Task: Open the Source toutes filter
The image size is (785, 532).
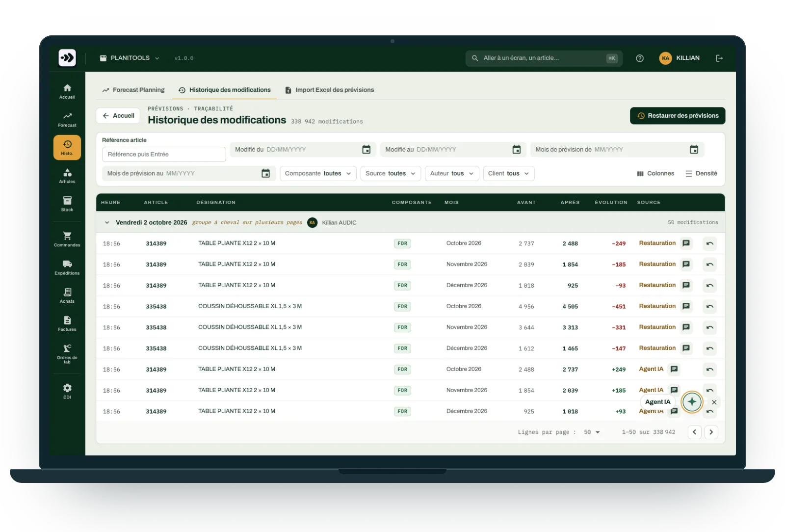Action: 391,173
